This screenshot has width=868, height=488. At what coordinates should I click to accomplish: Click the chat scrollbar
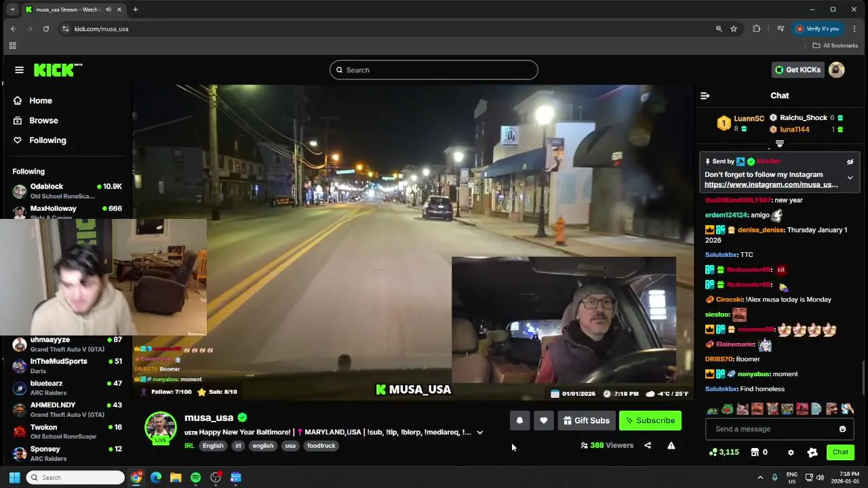(x=864, y=378)
